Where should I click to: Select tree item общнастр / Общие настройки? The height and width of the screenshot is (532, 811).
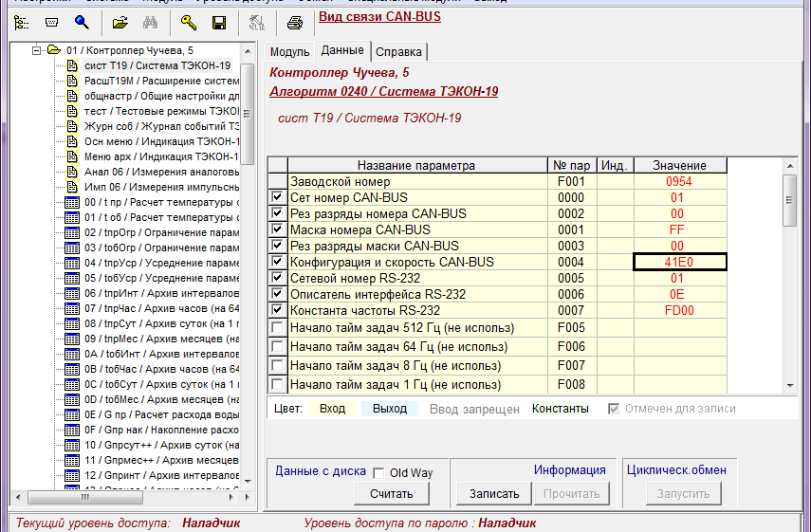point(161,96)
